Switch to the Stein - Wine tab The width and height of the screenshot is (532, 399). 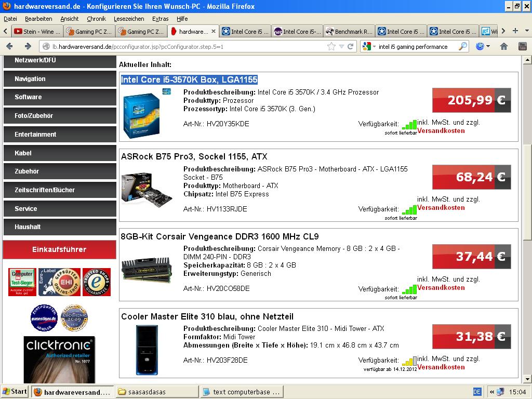(x=37, y=31)
